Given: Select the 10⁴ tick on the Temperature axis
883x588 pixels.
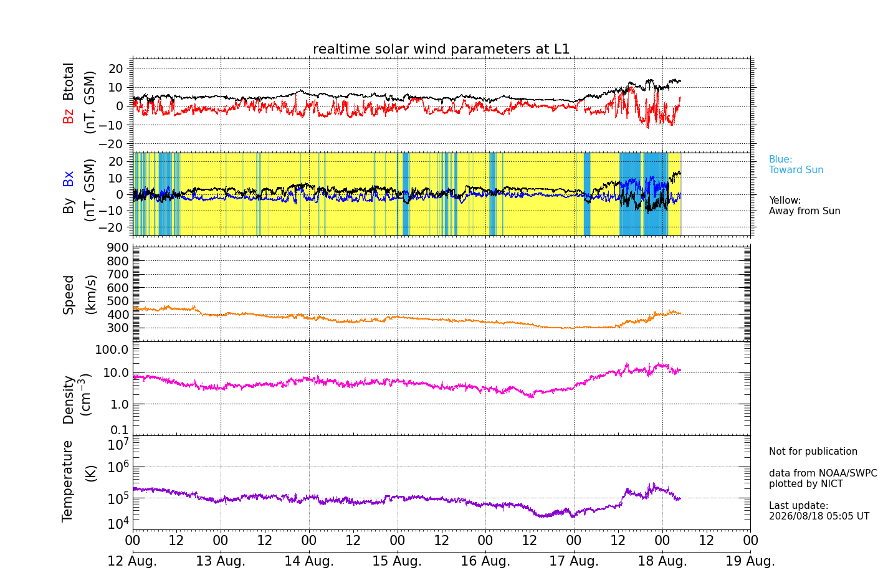Looking at the screenshot, I should [118, 523].
